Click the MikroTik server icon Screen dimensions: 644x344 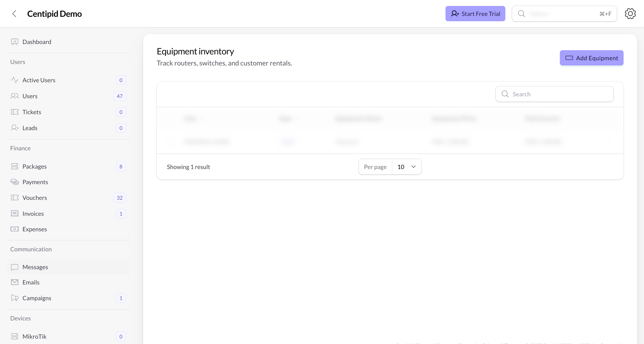14,336
